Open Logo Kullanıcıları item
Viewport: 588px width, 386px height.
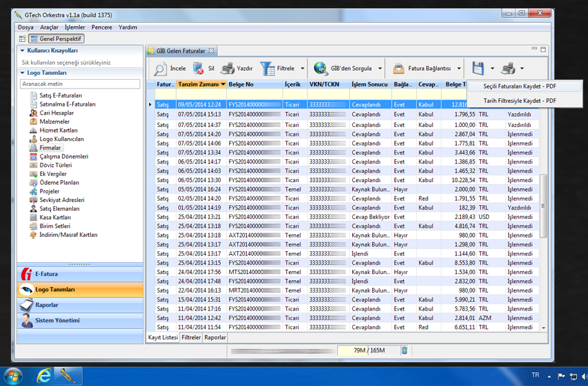point(61,139)
